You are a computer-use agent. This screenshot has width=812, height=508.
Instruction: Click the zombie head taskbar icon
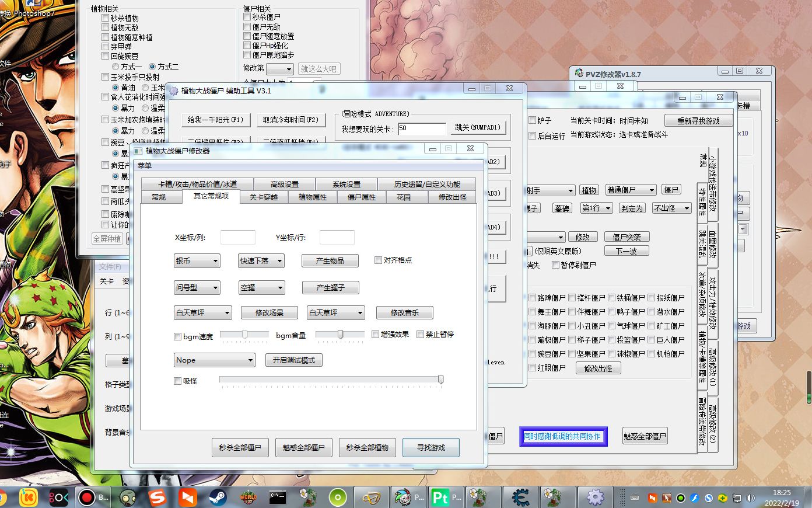click(x=128, y=497)
